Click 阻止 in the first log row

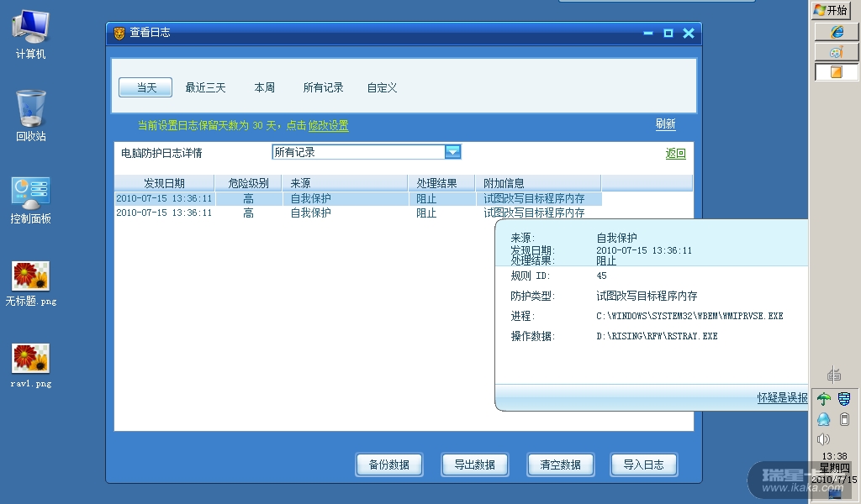426,198
